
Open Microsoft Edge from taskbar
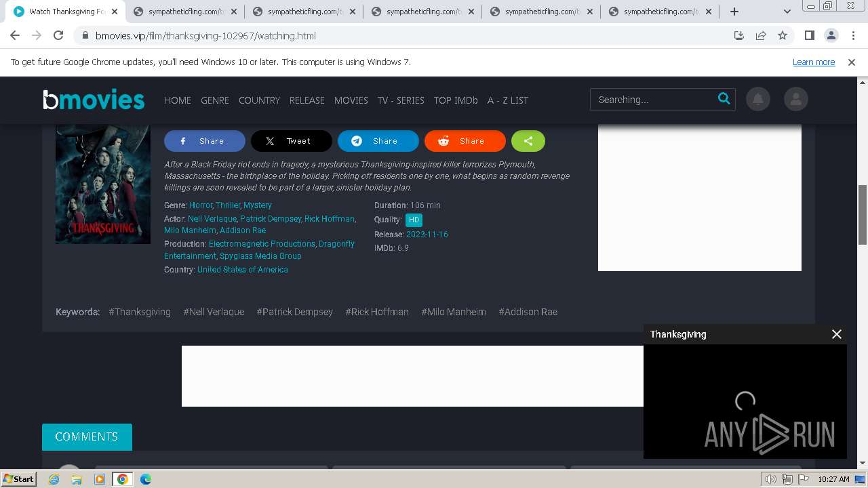pos(146,479)
